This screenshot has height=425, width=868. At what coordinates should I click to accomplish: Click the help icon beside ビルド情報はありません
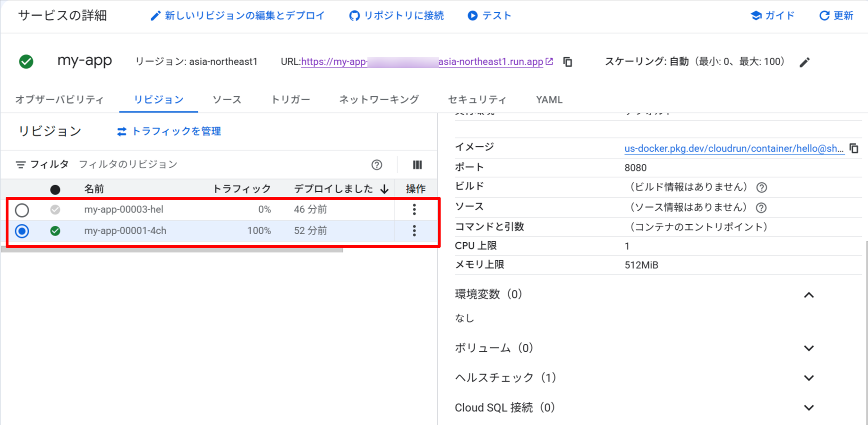point(761,187)
